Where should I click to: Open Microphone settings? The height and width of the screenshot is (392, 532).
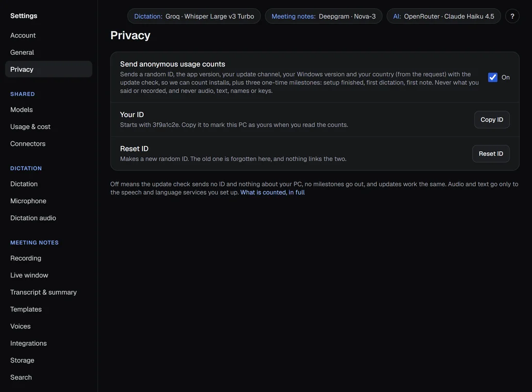48,201
